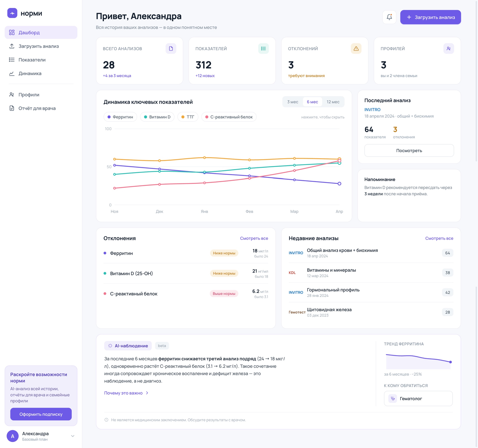Click the норми logo icon
Viewport: 478px width, 448px height.
pyautogui.click(x=12, y=13)
